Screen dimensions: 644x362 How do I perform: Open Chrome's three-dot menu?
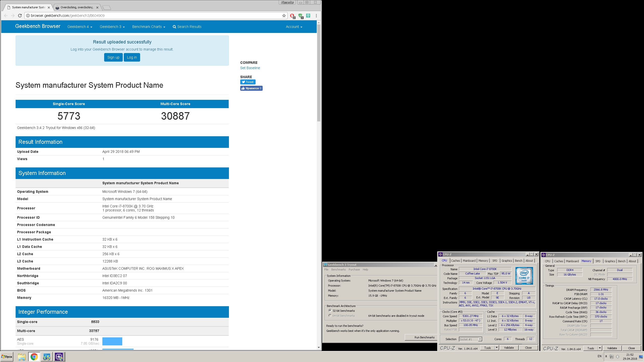point(316,16)
